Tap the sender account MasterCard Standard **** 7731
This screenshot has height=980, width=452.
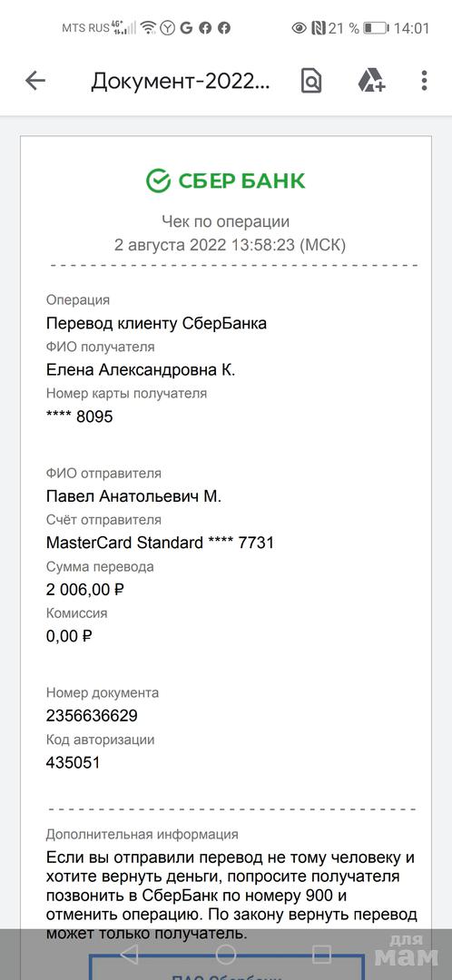(160, 543)
